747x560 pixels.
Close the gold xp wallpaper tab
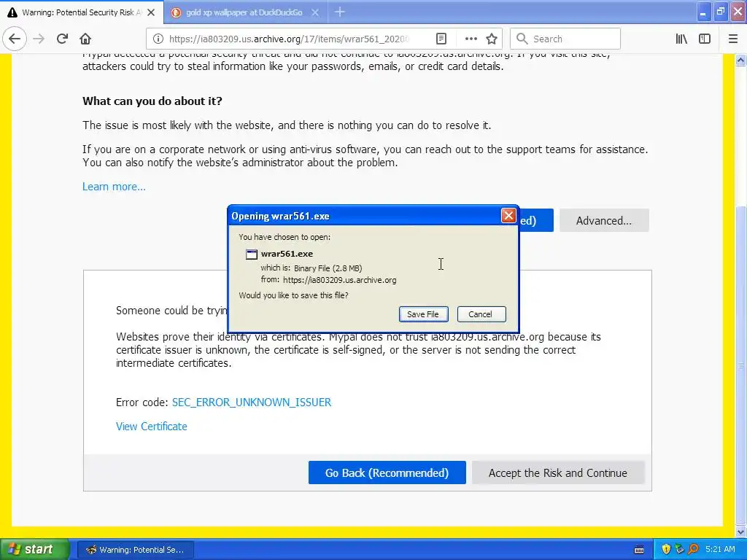pyautogui.click(x=315, y=12)
